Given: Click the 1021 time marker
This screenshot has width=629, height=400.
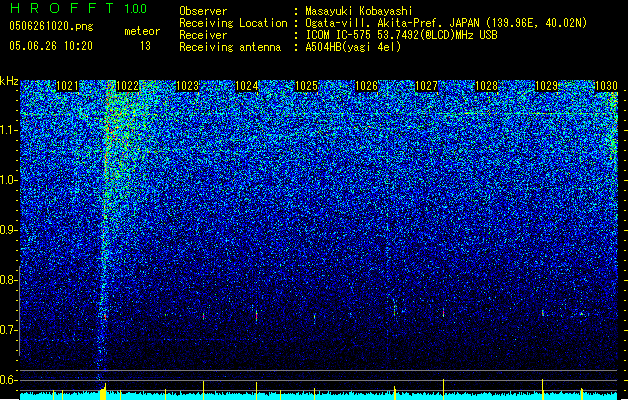Looking at the screenshot, I should coord(67,86).
